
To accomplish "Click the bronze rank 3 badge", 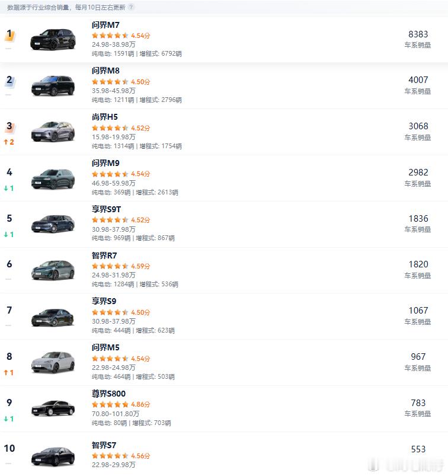I will 9,126.
